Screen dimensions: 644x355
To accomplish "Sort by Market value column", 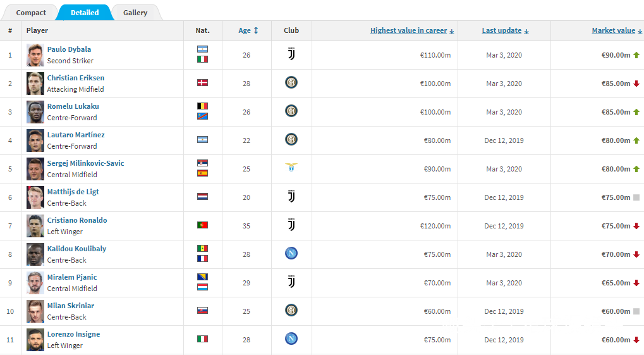I will 617,30.
